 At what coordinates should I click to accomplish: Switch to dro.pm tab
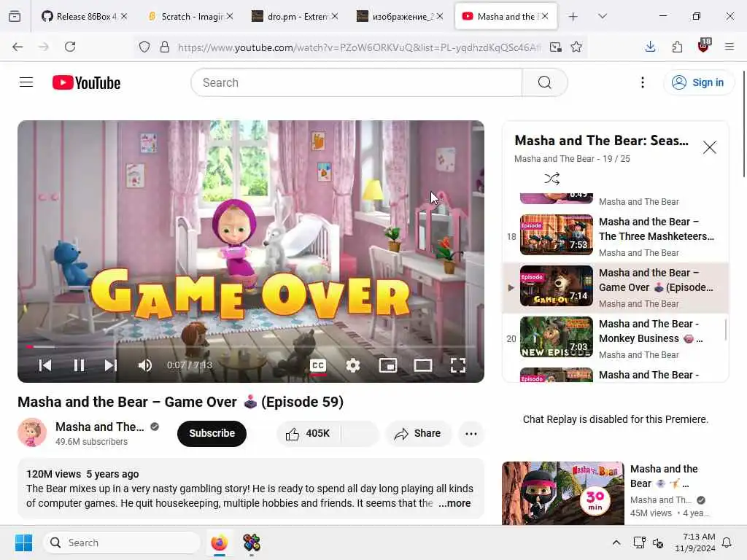point(293,16)
